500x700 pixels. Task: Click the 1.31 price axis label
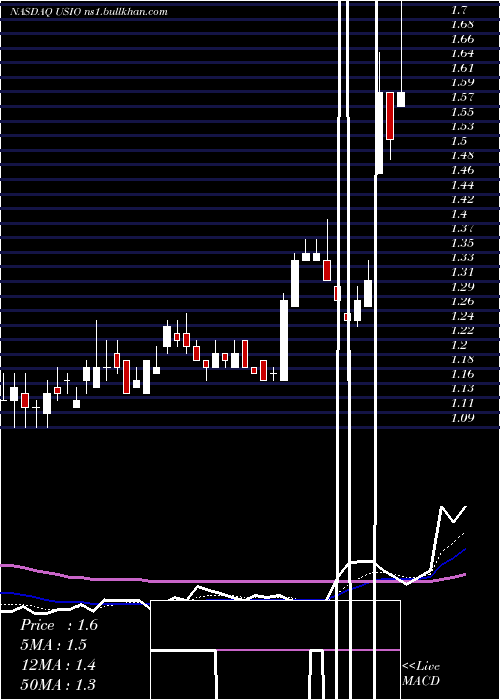click(x=462, y=272)
